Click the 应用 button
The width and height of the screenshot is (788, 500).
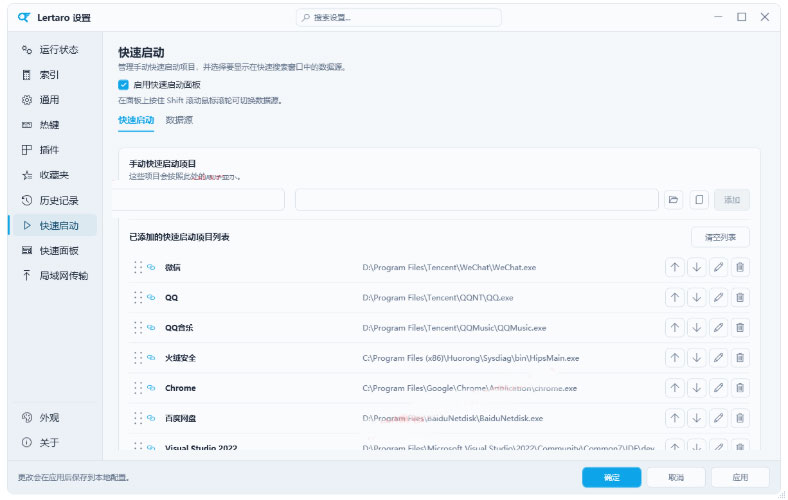point(740,477)
